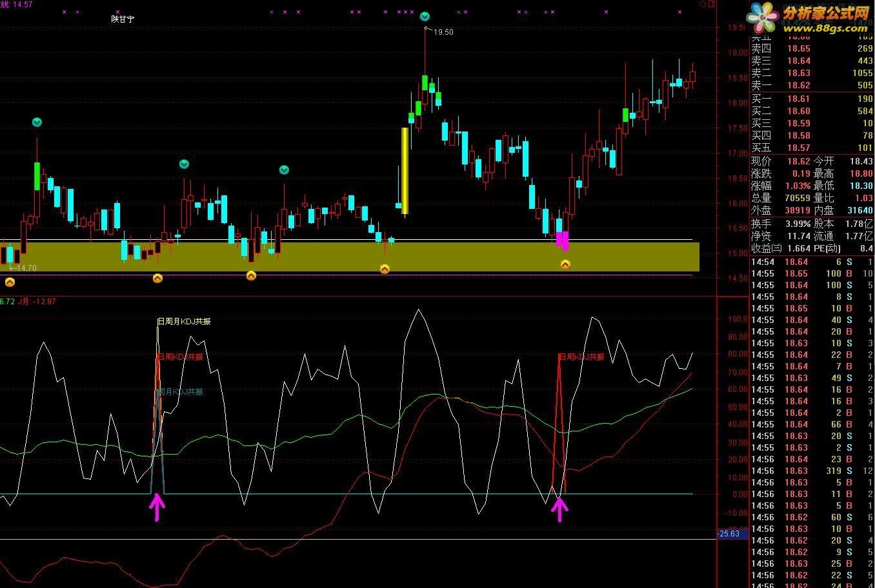Image resolution: width=875 pixels, height=588 pixels.
Task: Select the 买四 18.58 order book row
Action: coord(812,135)
